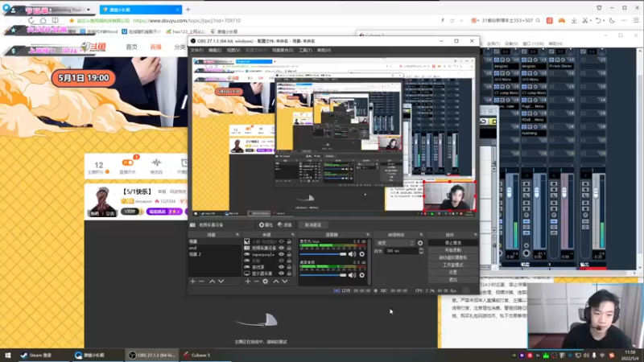Switch to Douyu 首页 nav tab
Viewport: 644px width, 362px height.
pyautogui.click(x=131, y=47)
